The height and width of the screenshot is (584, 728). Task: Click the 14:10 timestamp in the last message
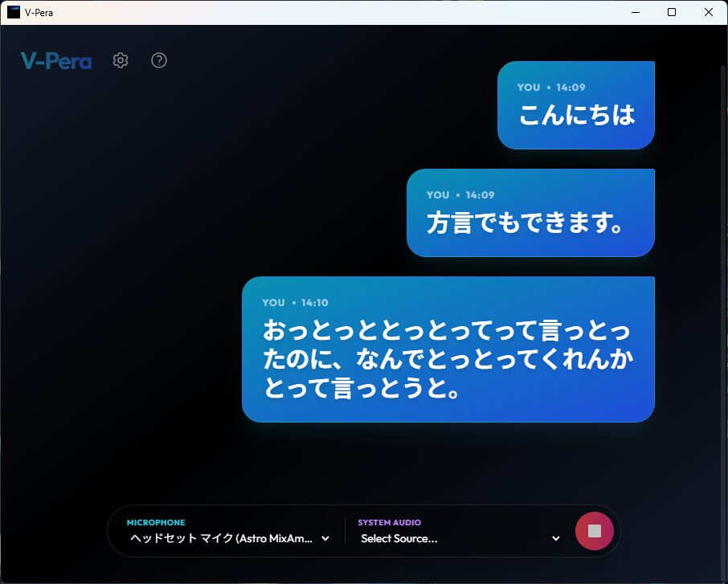315,303
